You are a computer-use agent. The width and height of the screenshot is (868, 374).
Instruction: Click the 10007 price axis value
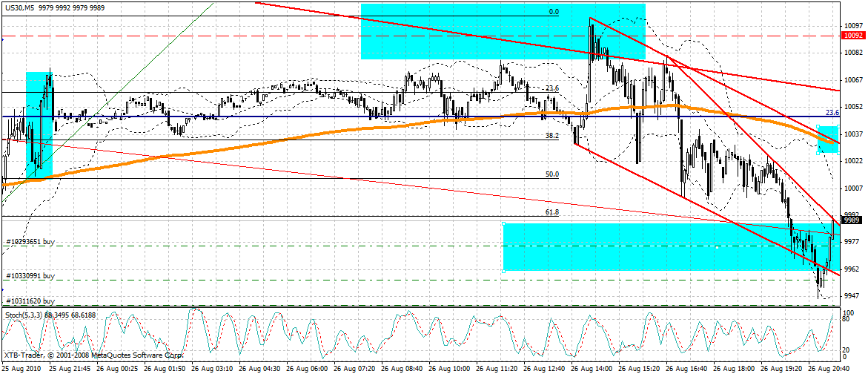pyautogui.click(x=853, y=188)
